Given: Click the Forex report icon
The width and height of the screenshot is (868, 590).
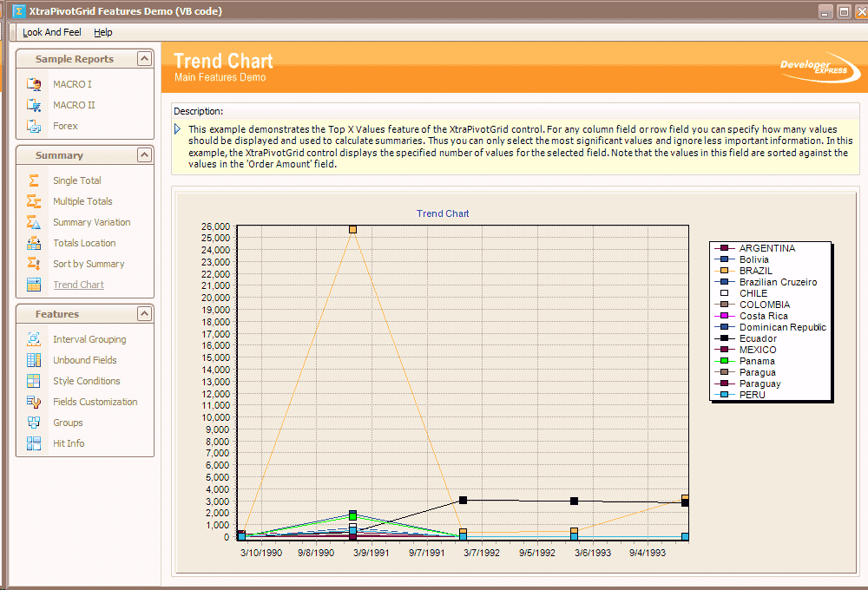Looking at the screenshot, I should click(34, 126).
